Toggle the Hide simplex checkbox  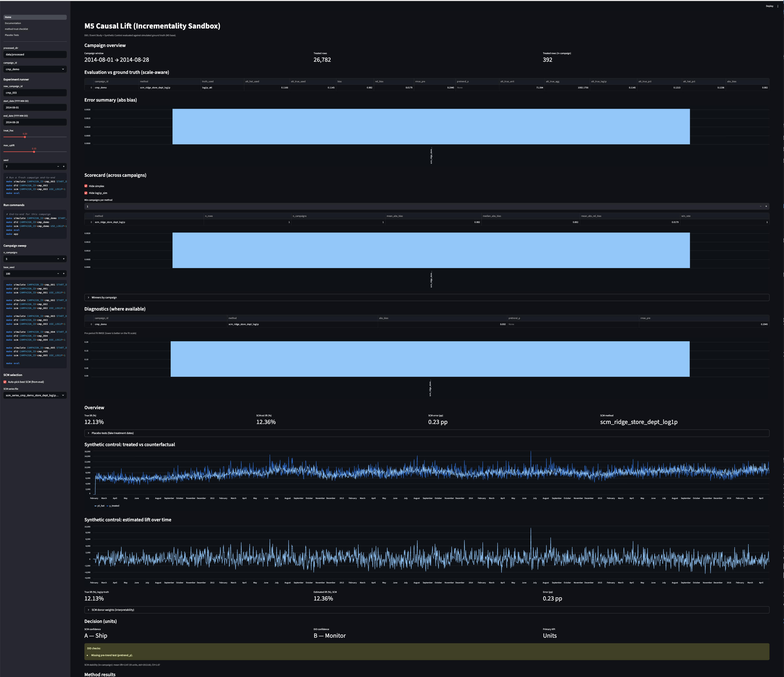86,186
